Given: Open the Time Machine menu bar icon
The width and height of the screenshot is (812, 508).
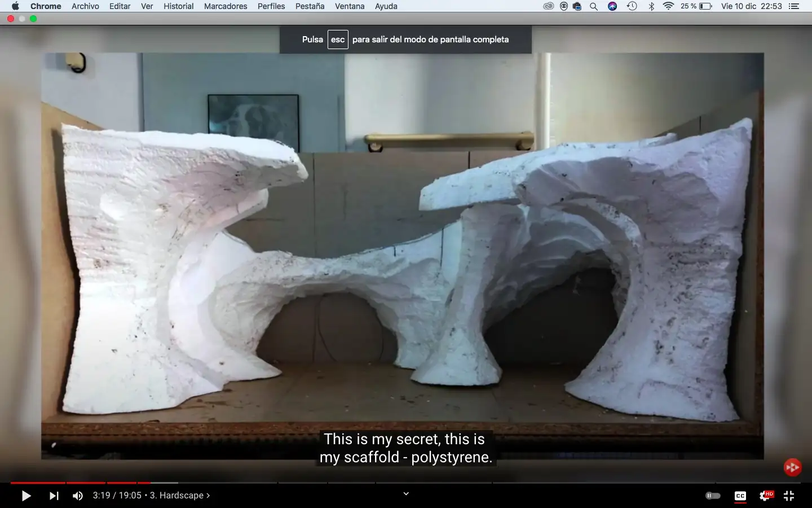Looking at the screenshot, I should (632, 6).
